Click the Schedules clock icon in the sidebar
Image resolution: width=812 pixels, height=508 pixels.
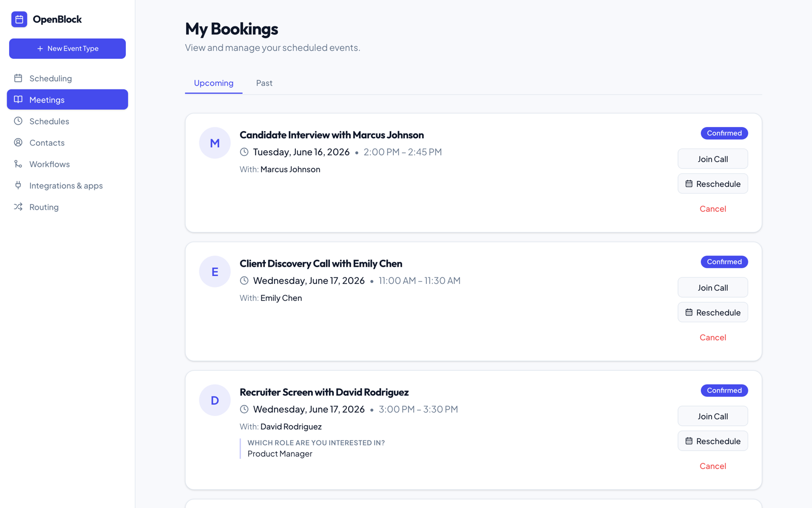click(18, 121)
